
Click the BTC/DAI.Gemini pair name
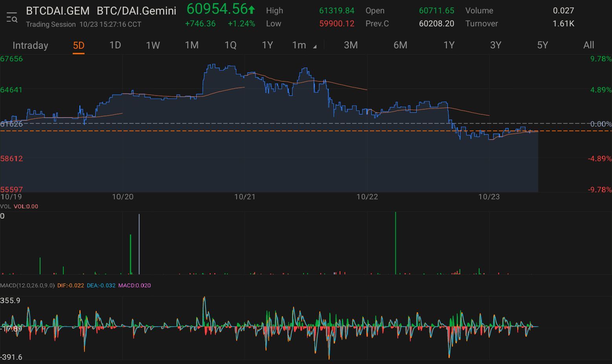(x=136, y=11)
